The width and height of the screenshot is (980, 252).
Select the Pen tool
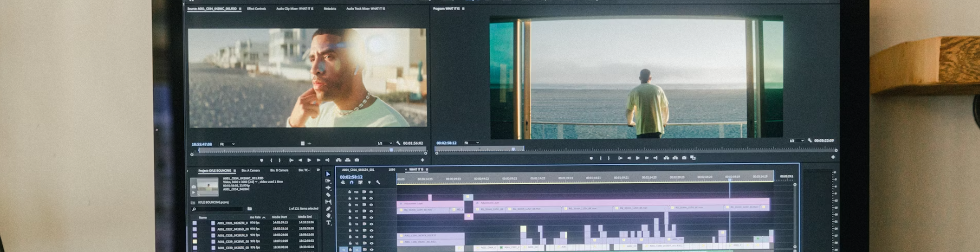point(328,209)
